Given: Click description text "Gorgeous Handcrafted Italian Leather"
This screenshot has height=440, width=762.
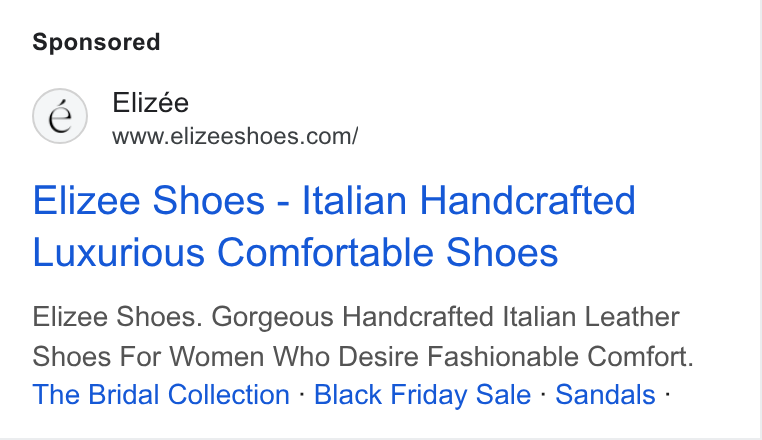Looking at the screenshot, I should click(x=445, y=317).
